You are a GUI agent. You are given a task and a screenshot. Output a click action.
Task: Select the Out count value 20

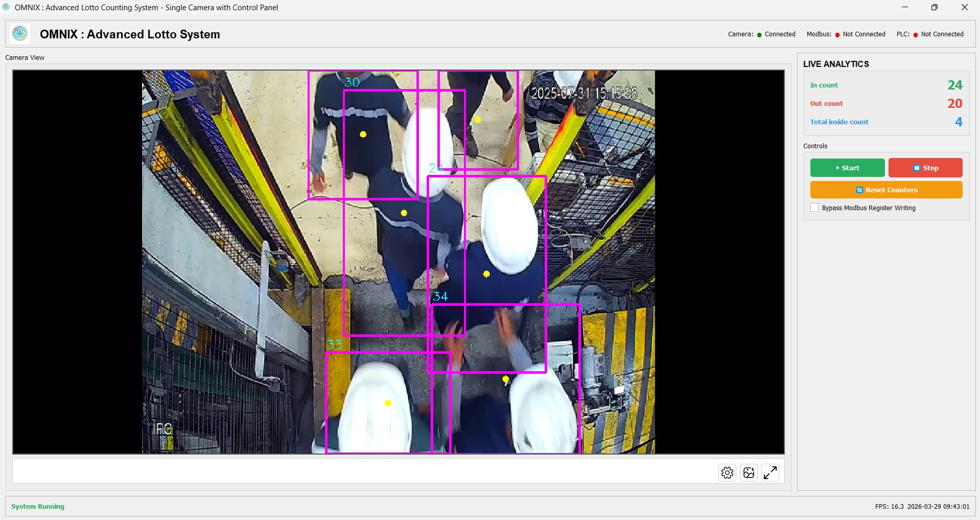click(x=954, y=103)
